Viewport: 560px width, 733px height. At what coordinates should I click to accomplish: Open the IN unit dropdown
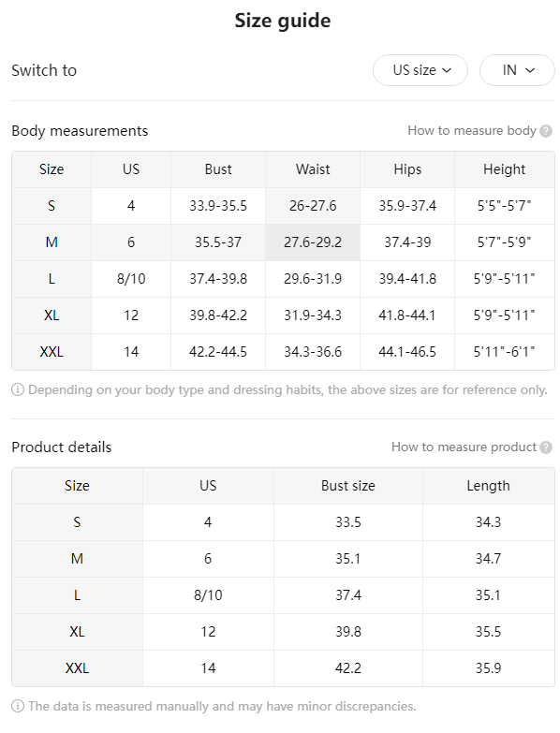point(517,70)
